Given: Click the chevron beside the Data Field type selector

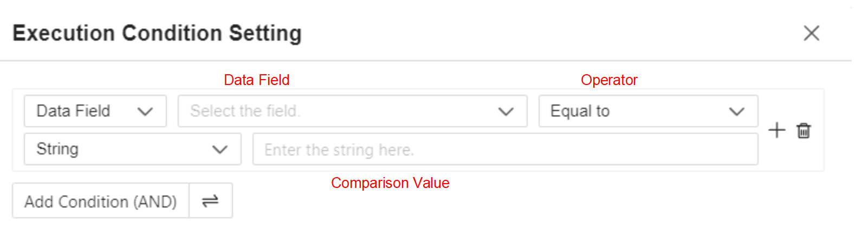Looking at the screenshot, I should pyautogui.click(x=145, y=112).
